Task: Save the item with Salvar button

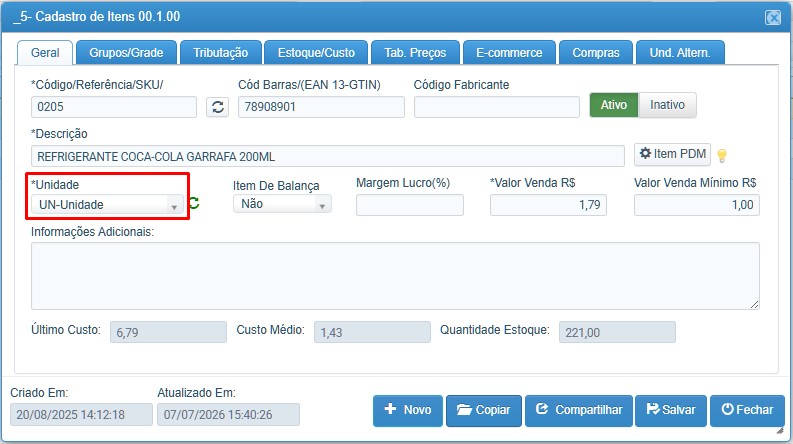Action: 671,410
